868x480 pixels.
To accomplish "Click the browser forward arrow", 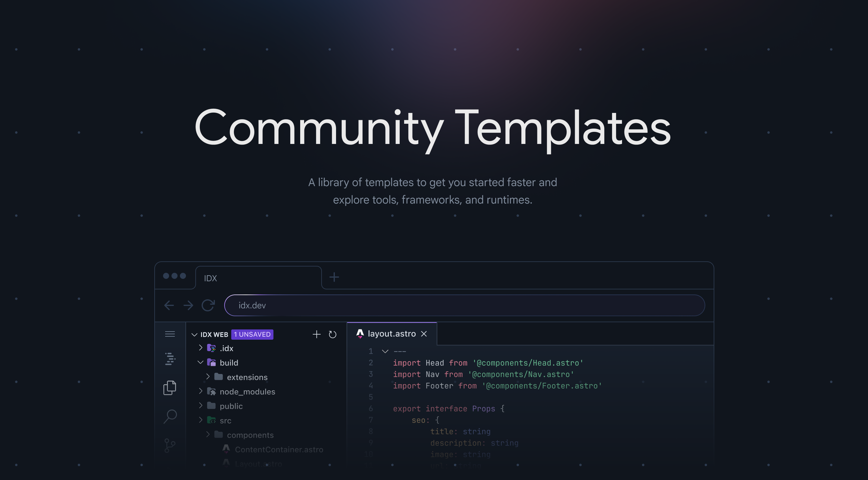I will pos(188,305).
